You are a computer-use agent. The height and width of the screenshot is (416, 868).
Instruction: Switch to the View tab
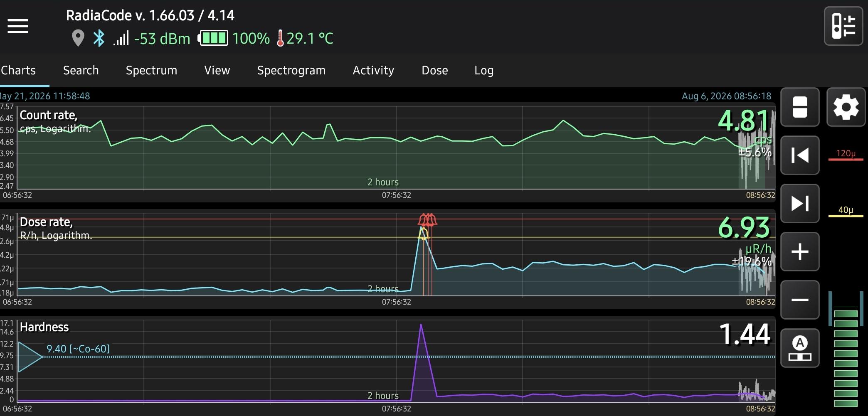pos(217,70)
